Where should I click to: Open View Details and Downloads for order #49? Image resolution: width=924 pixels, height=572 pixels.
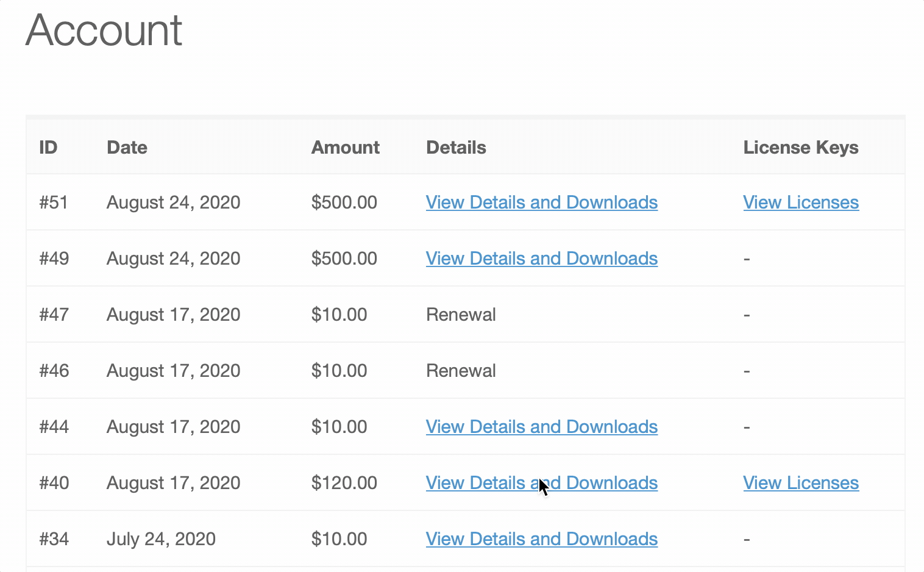pos(541,259)
